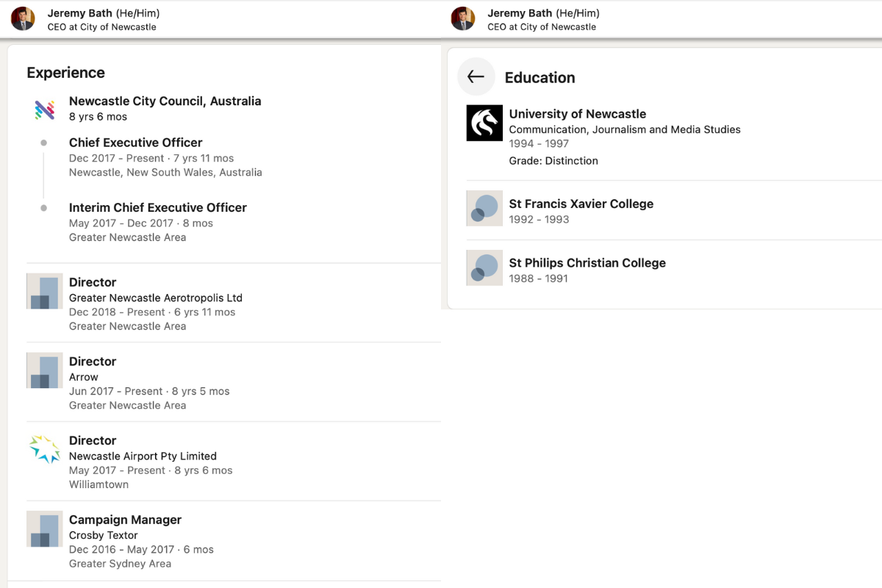This screenshot has width=882, height=588.
Task: Click the St Francis Xavier College logo
Action: point(484,208)
